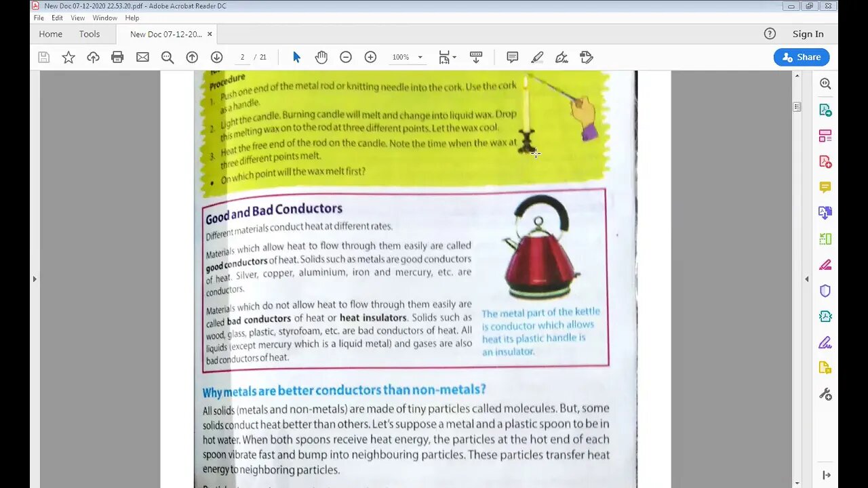Zoom out with the minus circle
This screenshot has height=488, width=868.
click(346, 58)
